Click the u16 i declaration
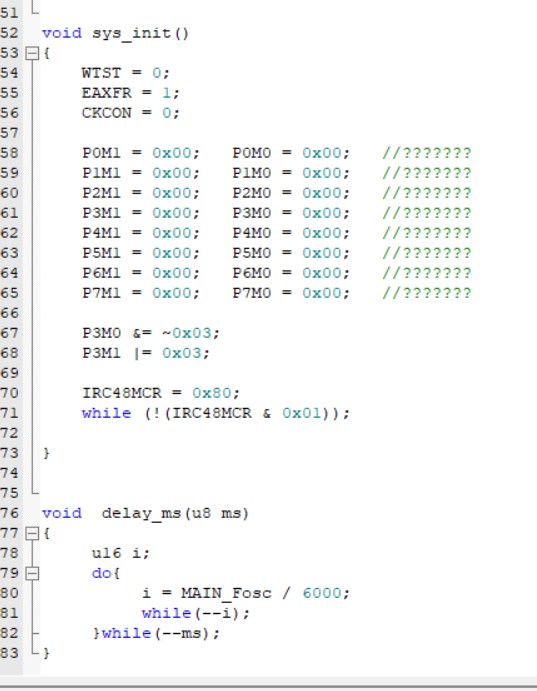 [121, 553]
